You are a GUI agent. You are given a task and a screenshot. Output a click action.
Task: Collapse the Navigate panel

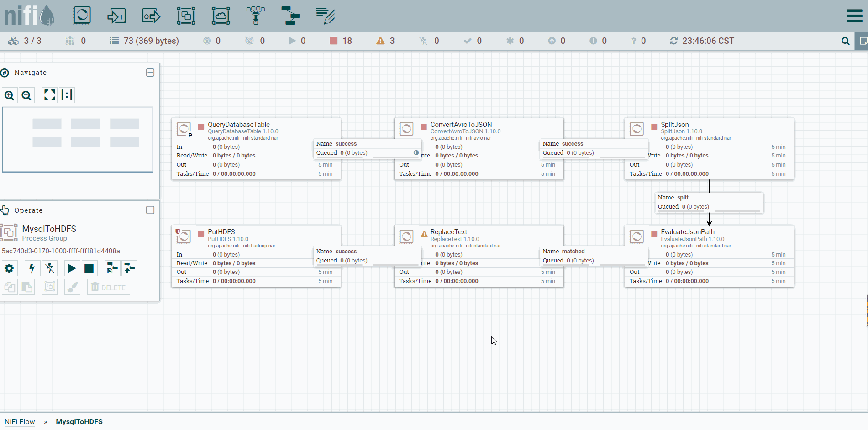point(150,73)
